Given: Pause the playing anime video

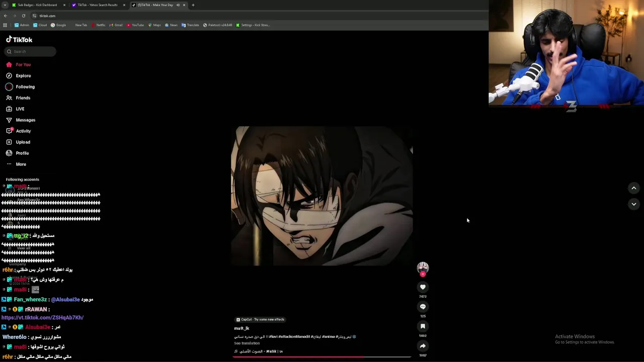Looking at the screenshot, I should (x=322, y=196).
